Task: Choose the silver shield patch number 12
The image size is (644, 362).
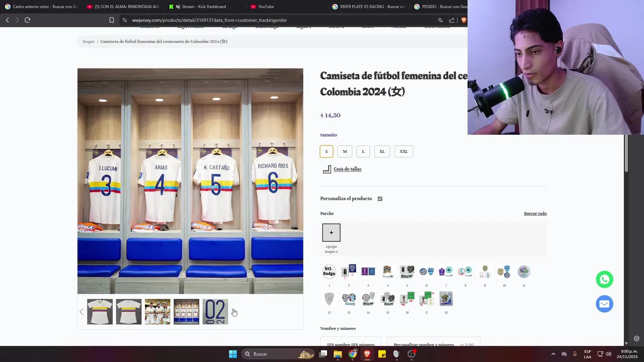Action: pyautogui.click(x=329, y=299)
